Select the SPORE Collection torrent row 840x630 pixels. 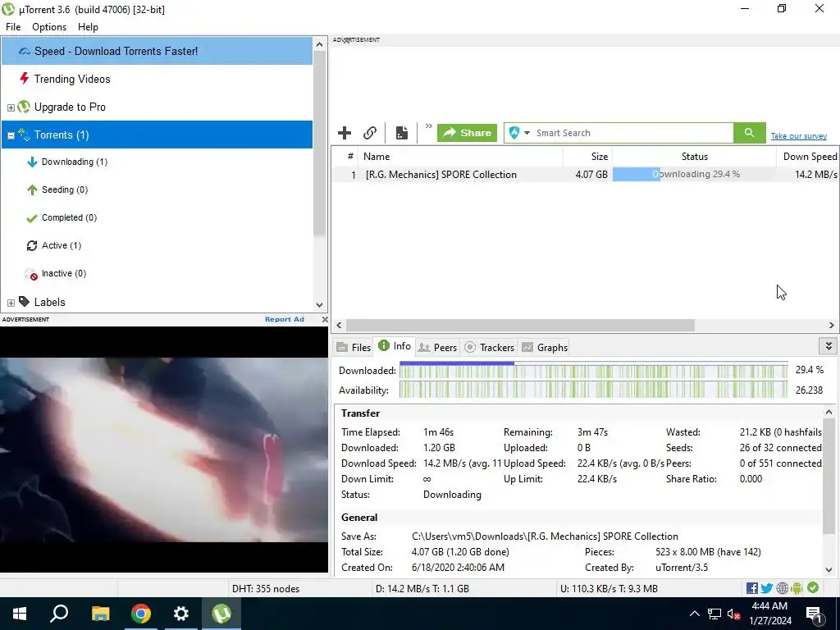click(x=585, y=175)
